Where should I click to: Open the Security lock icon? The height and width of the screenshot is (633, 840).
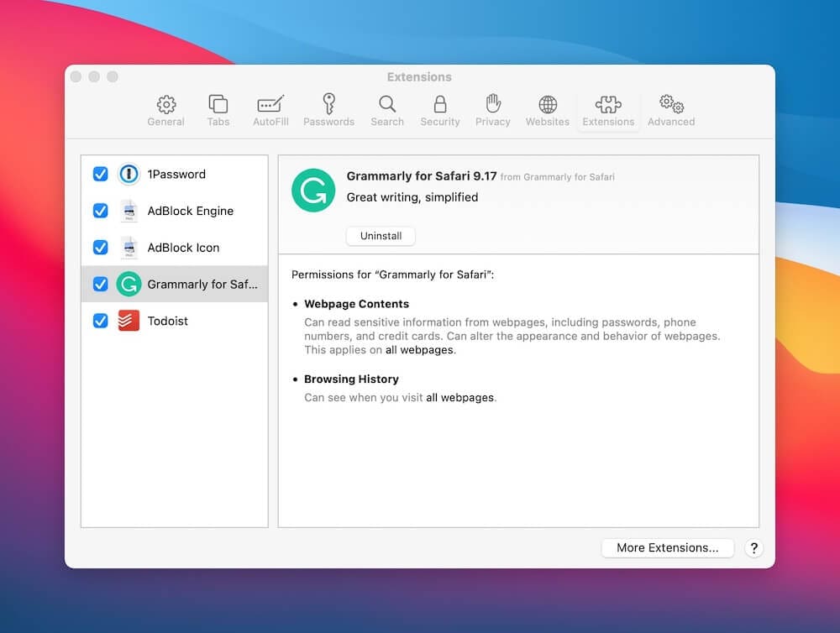point(440,104)
